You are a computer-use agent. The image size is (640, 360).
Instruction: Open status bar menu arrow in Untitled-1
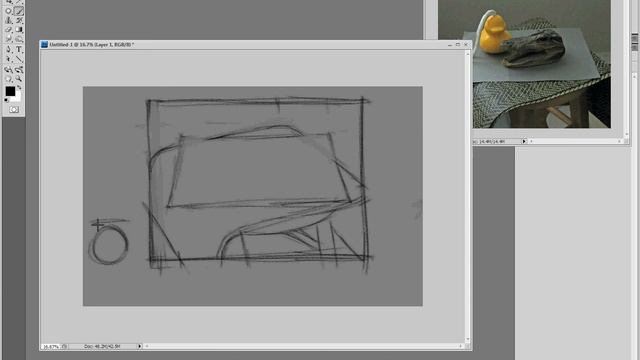[x=139, y=346]
